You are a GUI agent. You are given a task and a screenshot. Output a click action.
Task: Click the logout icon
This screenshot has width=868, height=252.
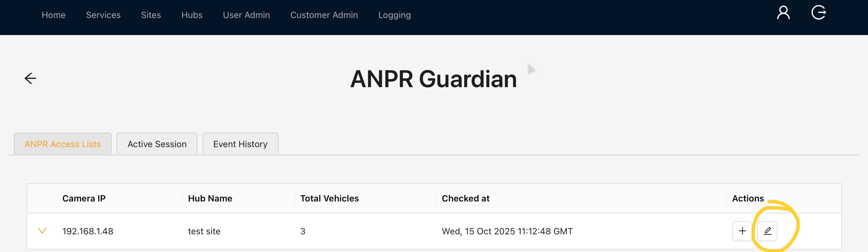tap(818, 13)
